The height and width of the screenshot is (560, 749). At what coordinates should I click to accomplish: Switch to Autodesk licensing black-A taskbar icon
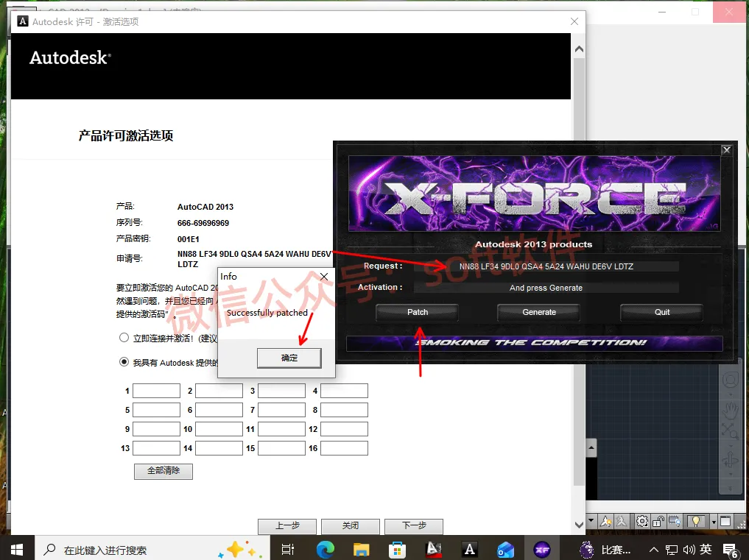click(x=470, y=550)
